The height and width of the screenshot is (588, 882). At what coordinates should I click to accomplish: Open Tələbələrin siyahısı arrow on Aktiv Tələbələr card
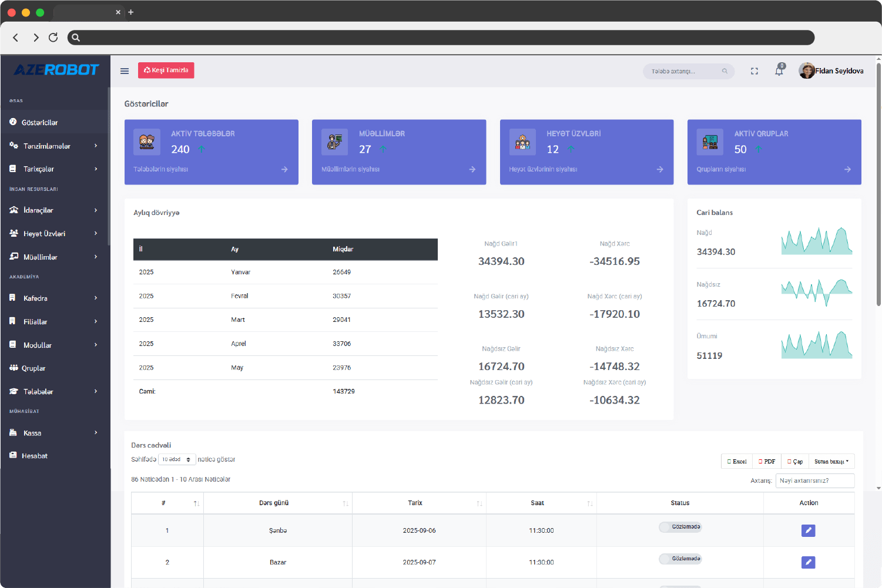pos(284,169)
